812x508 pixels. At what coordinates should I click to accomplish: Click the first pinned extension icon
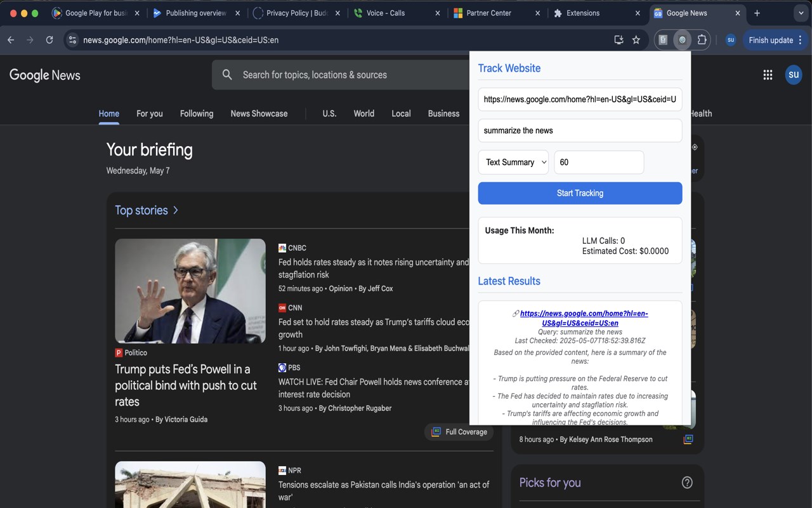pos(663,40)
